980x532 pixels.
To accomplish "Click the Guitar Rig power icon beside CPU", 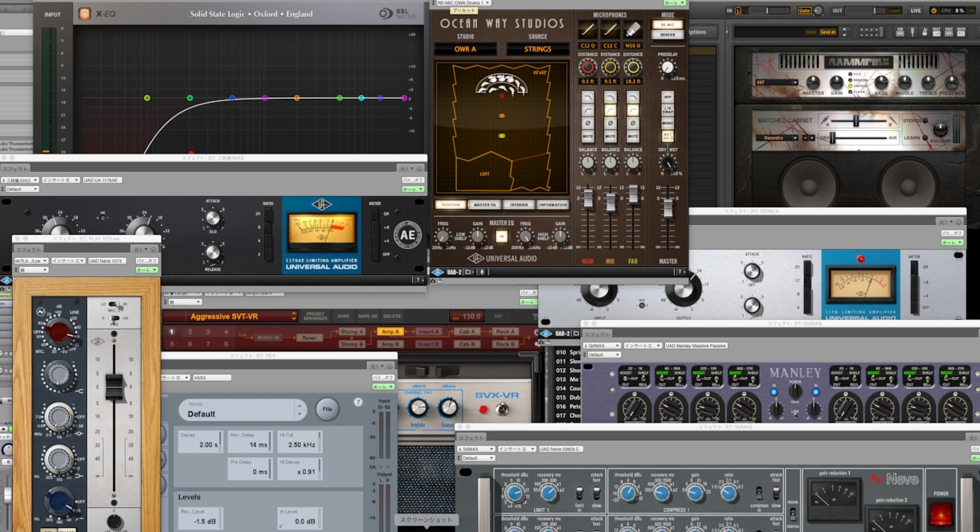I will tap(933, 10).
